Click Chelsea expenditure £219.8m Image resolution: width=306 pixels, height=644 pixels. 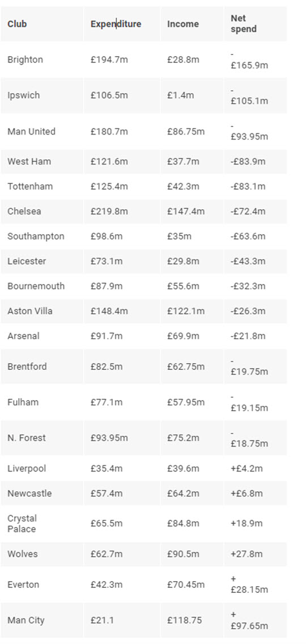pos(109,212)
